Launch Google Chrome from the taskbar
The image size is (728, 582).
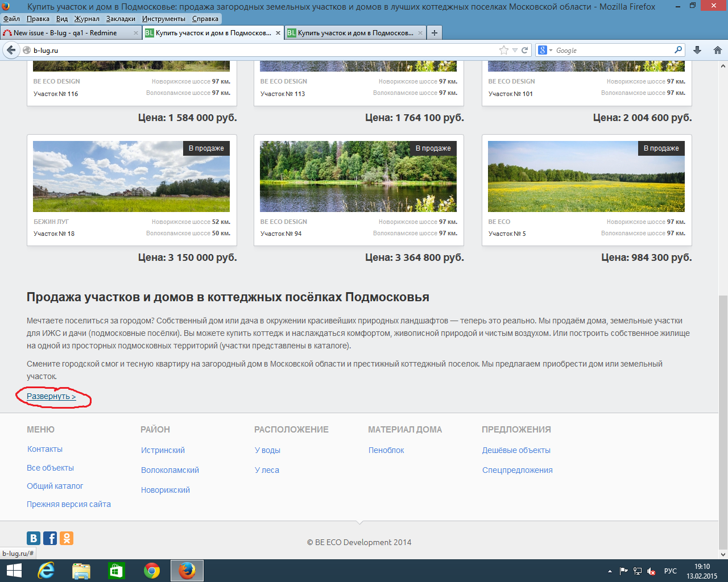[x=151, y=571]
